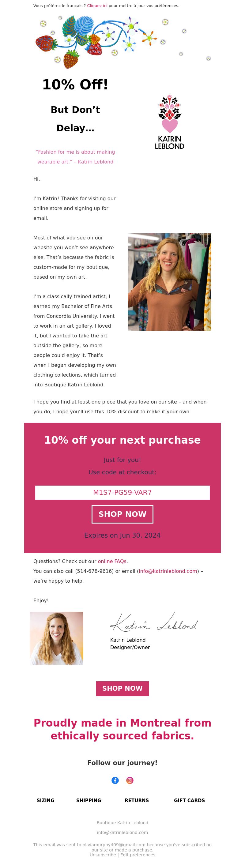Click the Katrin Leblond heart logo
Image resolution: width=245 pixels, height=868 pixels.
[170, 122]
